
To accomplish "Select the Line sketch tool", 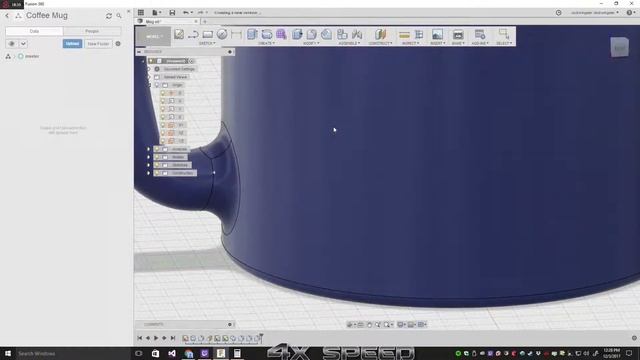I will 193,34.
